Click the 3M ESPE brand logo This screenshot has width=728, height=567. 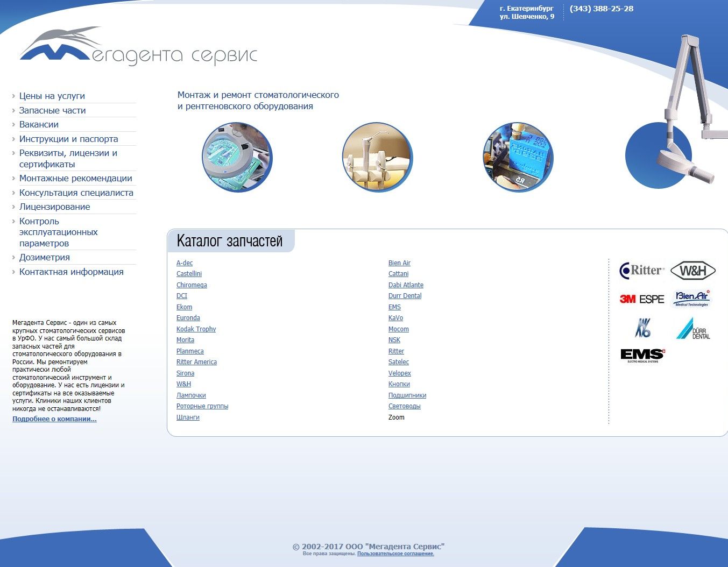[x=642, y=299]
